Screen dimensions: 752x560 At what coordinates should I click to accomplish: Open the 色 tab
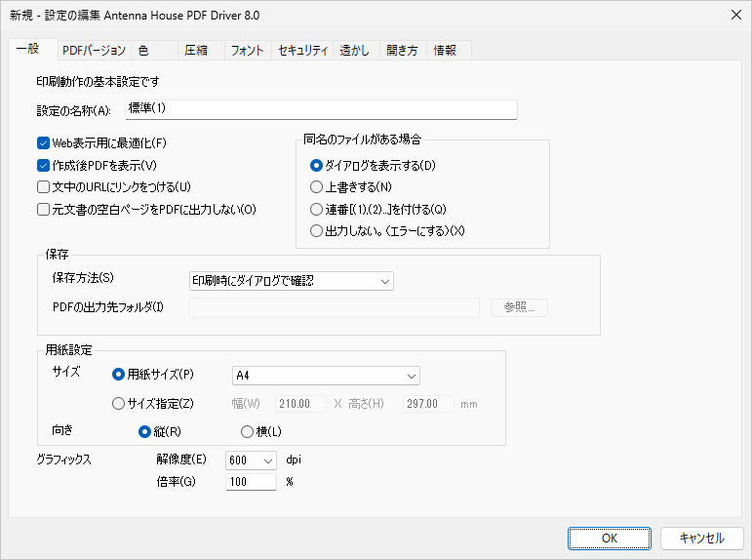pyautogui.click(x=144, y=50)
